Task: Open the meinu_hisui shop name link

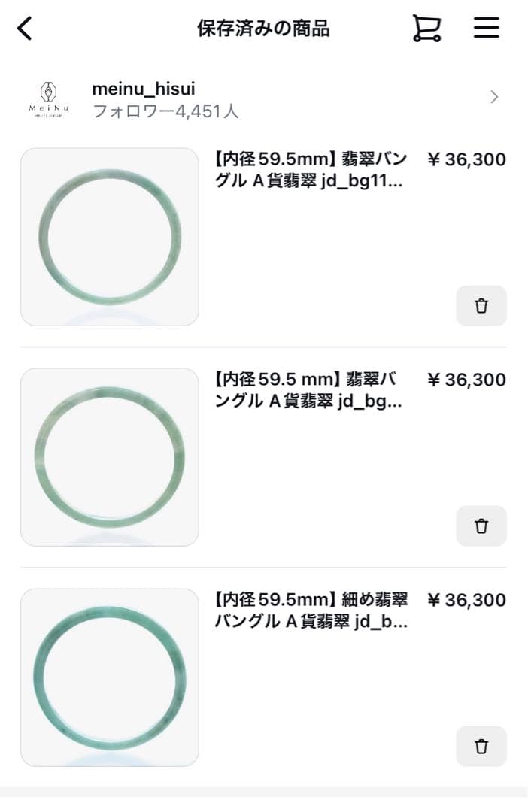Action: pyautogui.click(x=143, y=88)
